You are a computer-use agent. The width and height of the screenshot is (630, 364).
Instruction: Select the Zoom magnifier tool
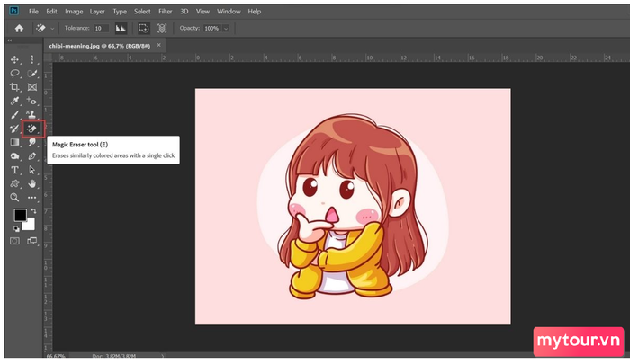(15, 198)
